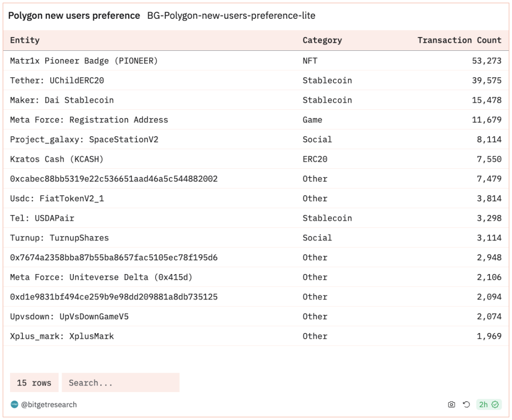Image resolution: width=512 pixels, height=420 pixels.
Task: Click the ERC20 category cell
Action: 315,159
